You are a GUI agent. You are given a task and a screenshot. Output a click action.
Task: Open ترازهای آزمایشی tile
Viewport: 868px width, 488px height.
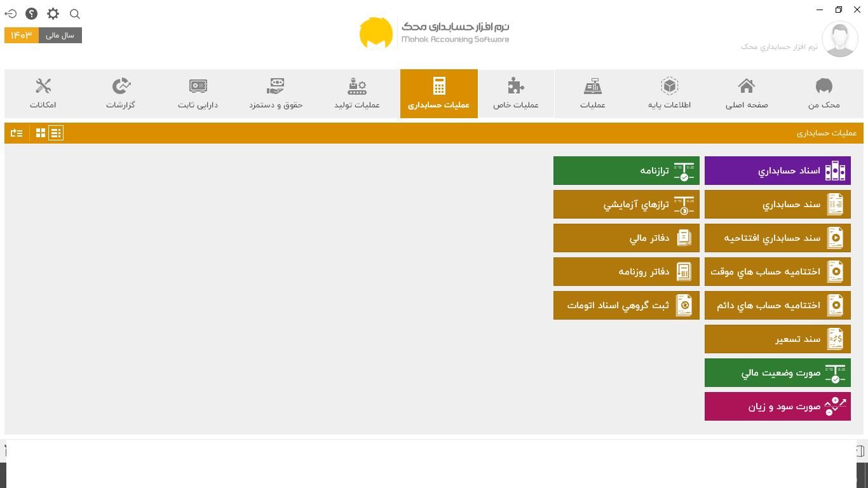[626, 205]
